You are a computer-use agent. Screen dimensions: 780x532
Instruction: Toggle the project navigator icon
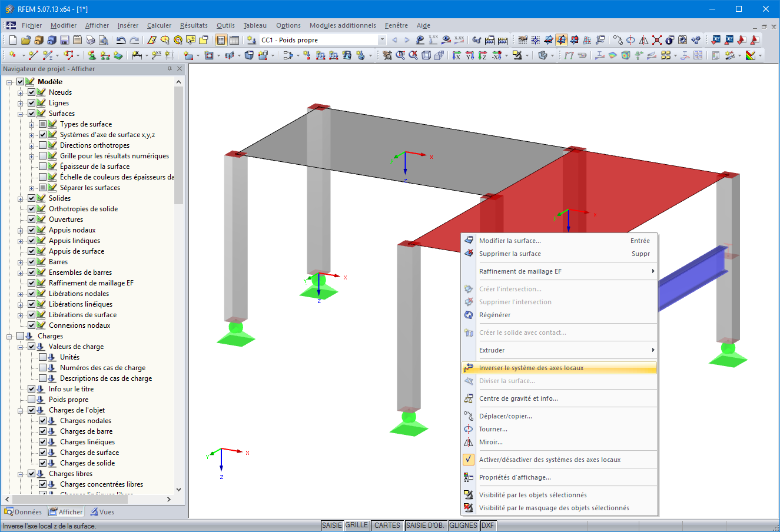point(221,40)
